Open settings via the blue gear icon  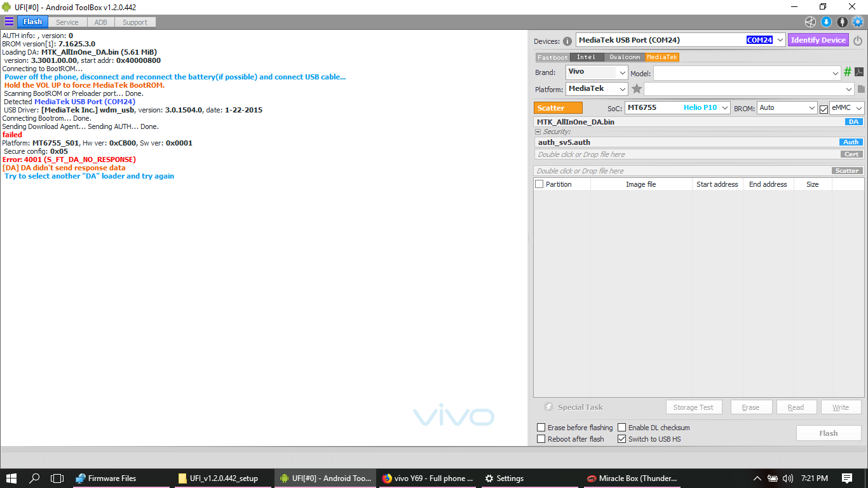[x=858, y=22]
